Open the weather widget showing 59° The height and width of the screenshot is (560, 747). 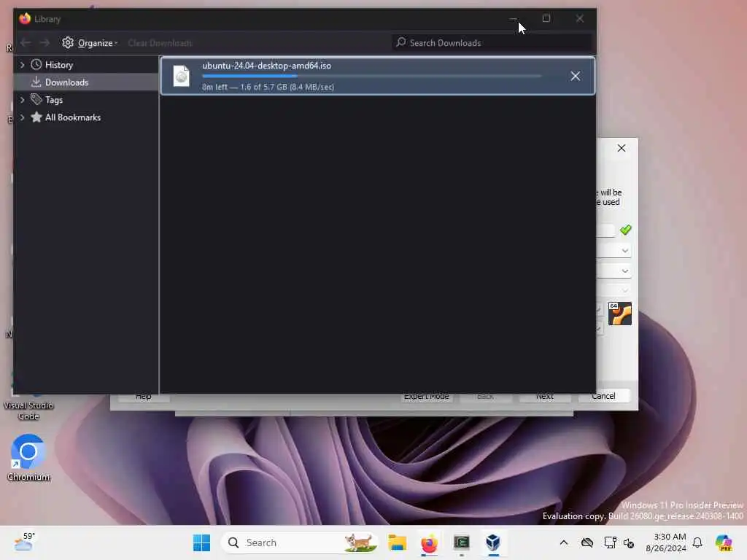(24, 542)
